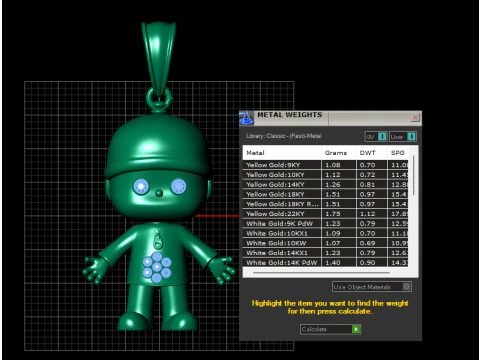
Task: Select the Yellow Gold:14KY row
Action: pyautogui.click(x=325, y=184)
